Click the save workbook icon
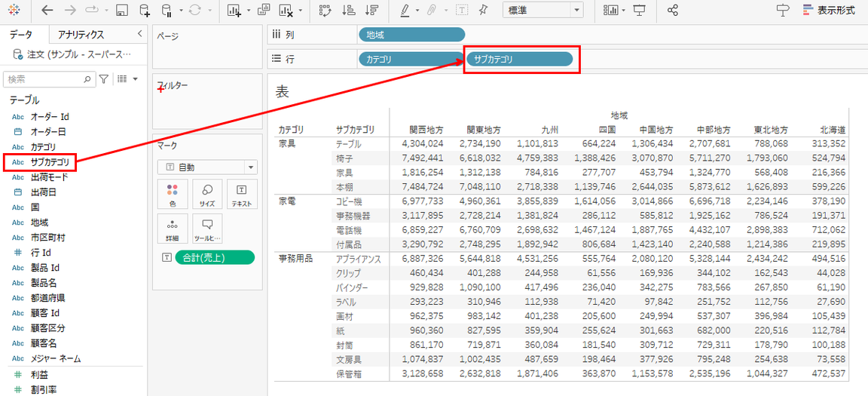The width and height of the screenshot is (868, 396). click(x=123, y=10)
